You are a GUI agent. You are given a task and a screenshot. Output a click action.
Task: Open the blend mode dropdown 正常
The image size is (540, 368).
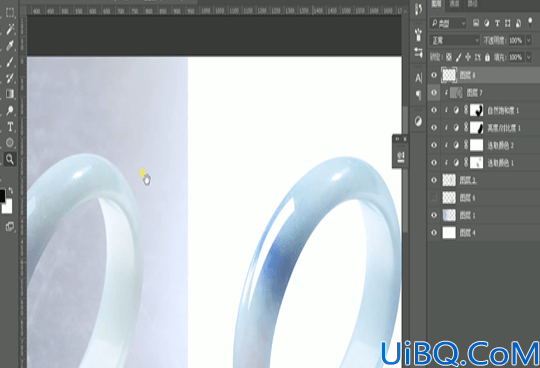point(454,40)
